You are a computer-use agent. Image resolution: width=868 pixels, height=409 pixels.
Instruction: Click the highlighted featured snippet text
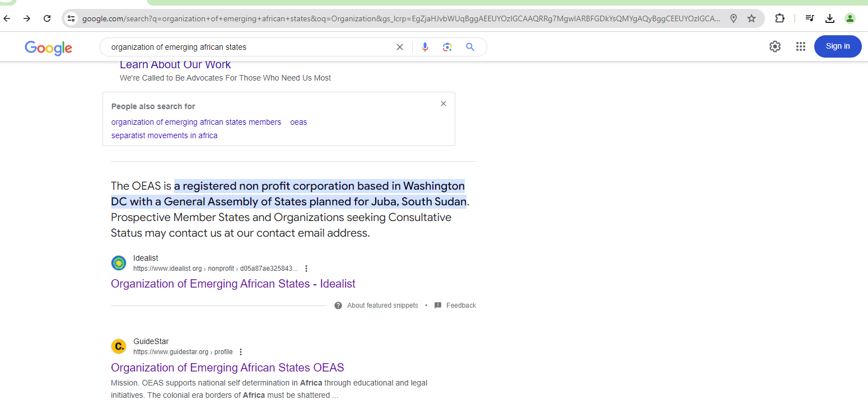(x=288, y=194)
